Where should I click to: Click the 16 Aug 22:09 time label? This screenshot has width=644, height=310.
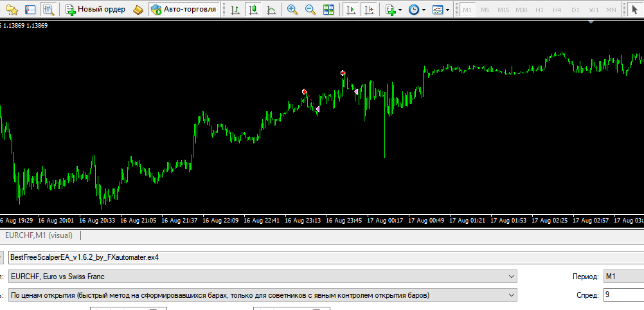pos(220,221)
